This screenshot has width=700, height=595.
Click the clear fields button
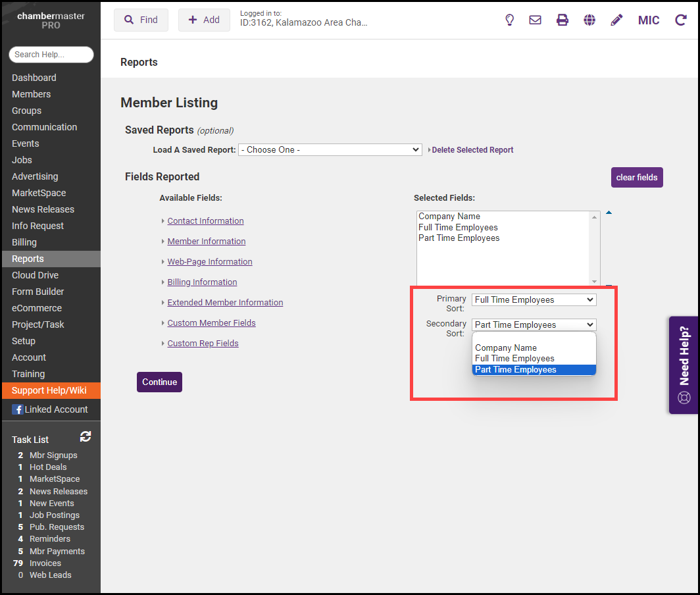click(x=636, y=178)
